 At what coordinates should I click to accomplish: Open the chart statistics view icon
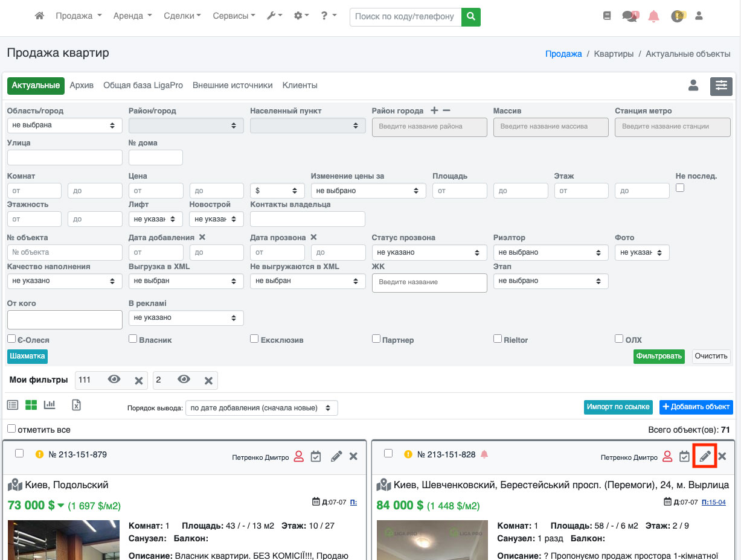coord(50,405)
